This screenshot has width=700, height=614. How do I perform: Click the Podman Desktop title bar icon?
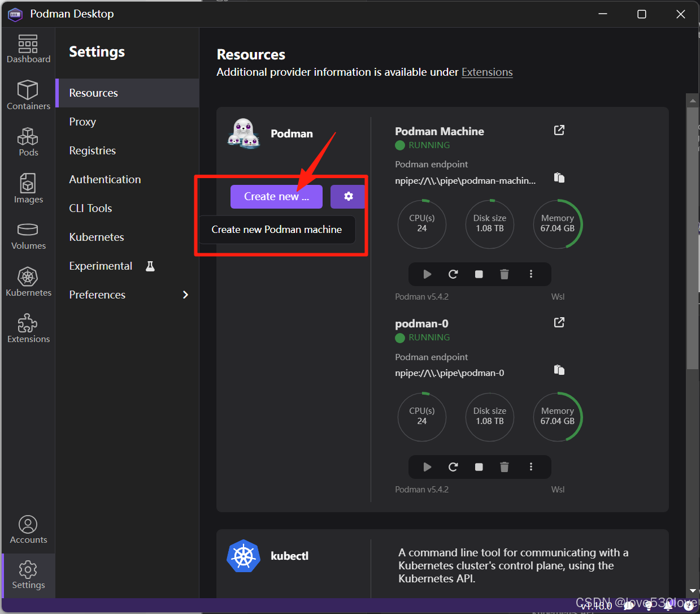point(15,14)
